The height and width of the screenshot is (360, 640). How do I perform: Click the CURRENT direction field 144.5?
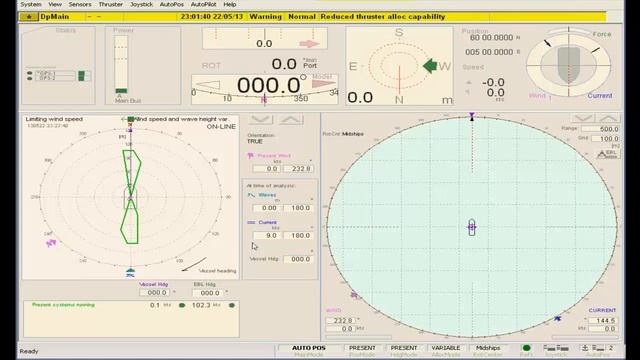(602, 320)
